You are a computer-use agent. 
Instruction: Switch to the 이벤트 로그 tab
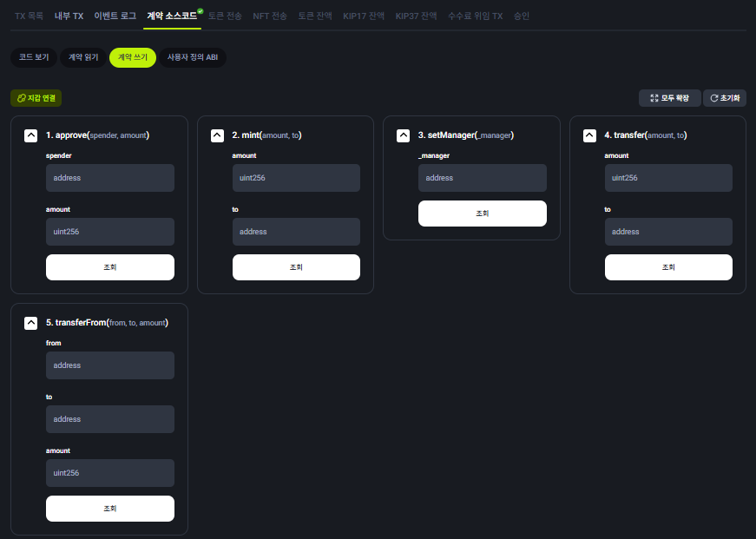(115, 16)
